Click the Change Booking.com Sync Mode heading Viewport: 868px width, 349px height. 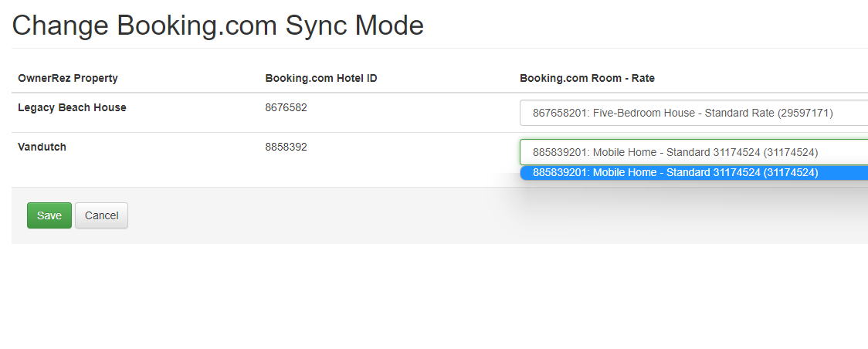218,25
